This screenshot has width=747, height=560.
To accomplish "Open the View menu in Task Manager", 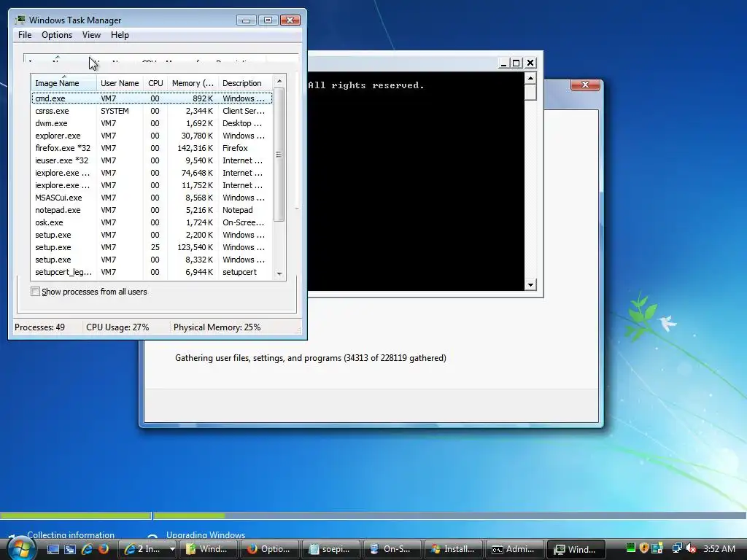I will click(x=91, y=35).
